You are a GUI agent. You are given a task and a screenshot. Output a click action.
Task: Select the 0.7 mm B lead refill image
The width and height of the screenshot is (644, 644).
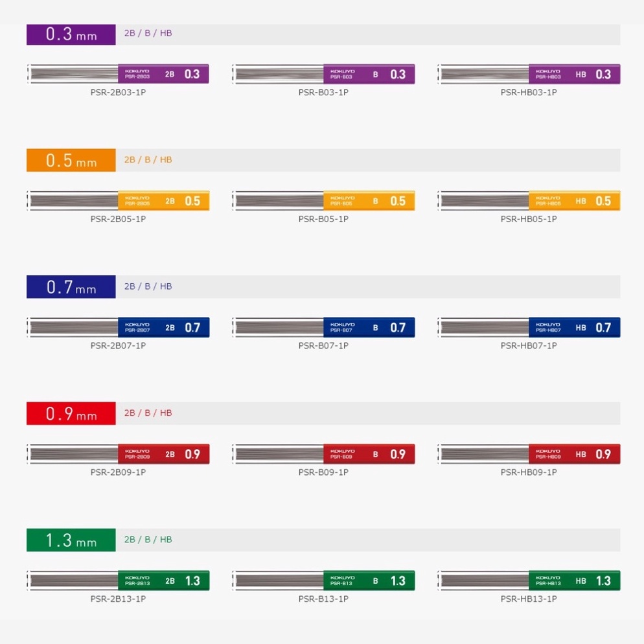[x=323, y=327]
